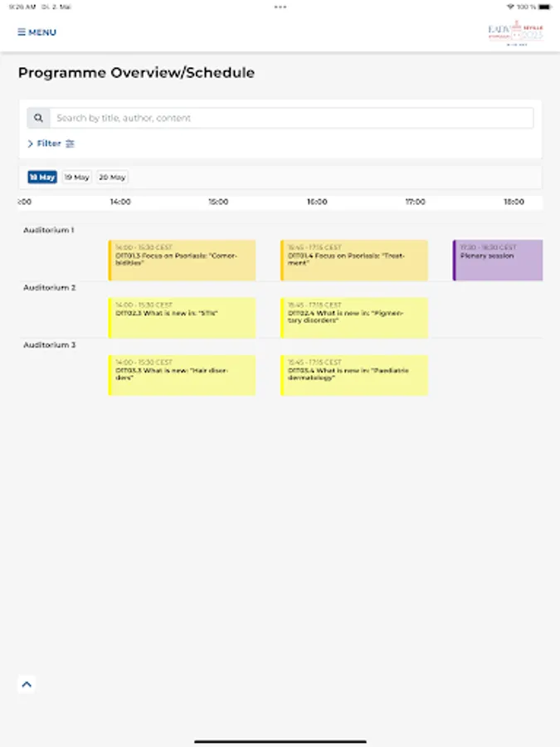Screen dimensions: 560x747
Task: Switch to the 19 May tab
Action: point(79,177)
